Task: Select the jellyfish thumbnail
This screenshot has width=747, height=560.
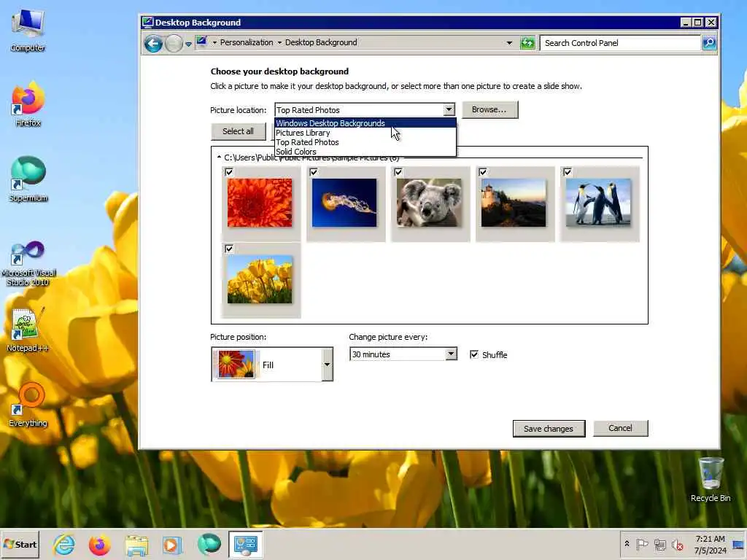Action: point(344,203)
